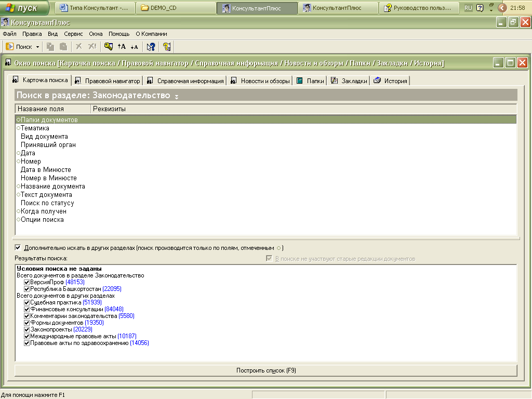This screenshot has height=399, width=532.
Task: Click the RU language indicator in tray
Action: pyautogui.click(x=468, y=8)
